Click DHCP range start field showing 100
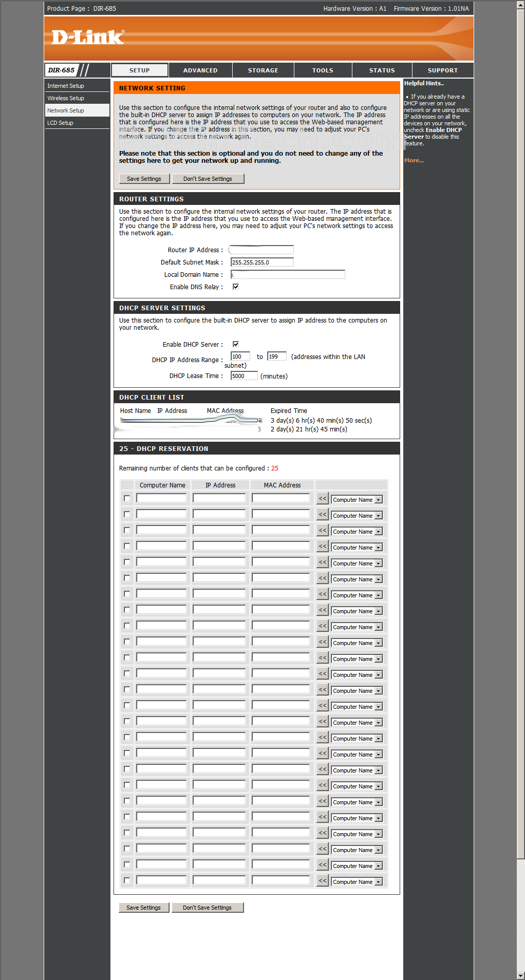This screenshot has height=980, width=525. (240, 356)
